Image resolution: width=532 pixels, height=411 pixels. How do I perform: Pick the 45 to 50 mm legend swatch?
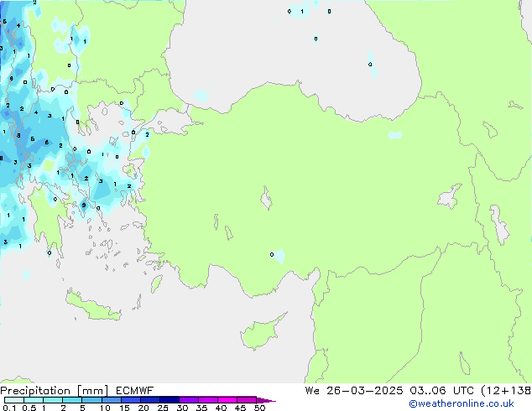247,400
